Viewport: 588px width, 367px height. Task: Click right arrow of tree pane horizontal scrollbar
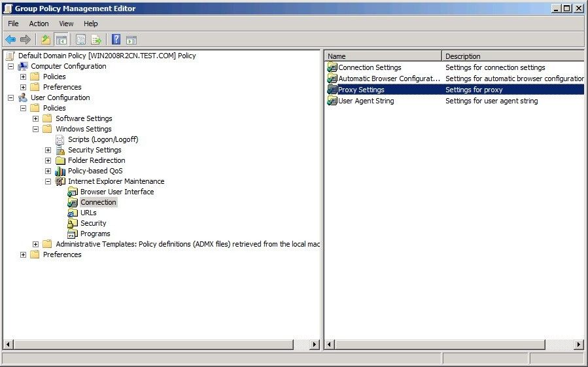(315, 344)
